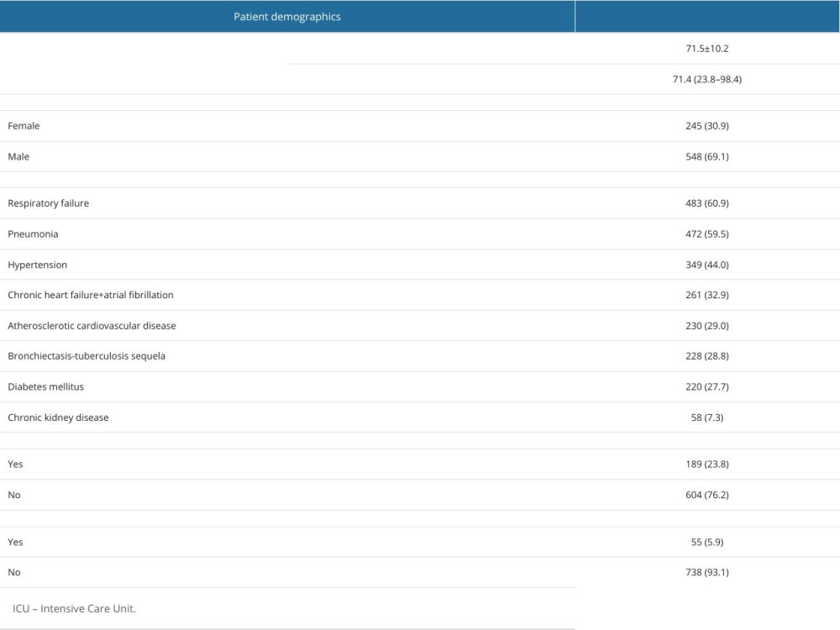Screen dimensions: 840x630
Task: Click the Male value 548 (69.1)
Action: click(706, 157)
